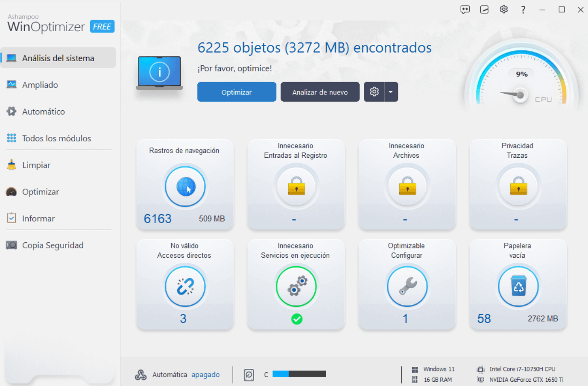Image resolution: width=588 pixels, height=386 pixels.
Task: Click the broken link Accesos directos icon
Action: click(x=185, y=286)
